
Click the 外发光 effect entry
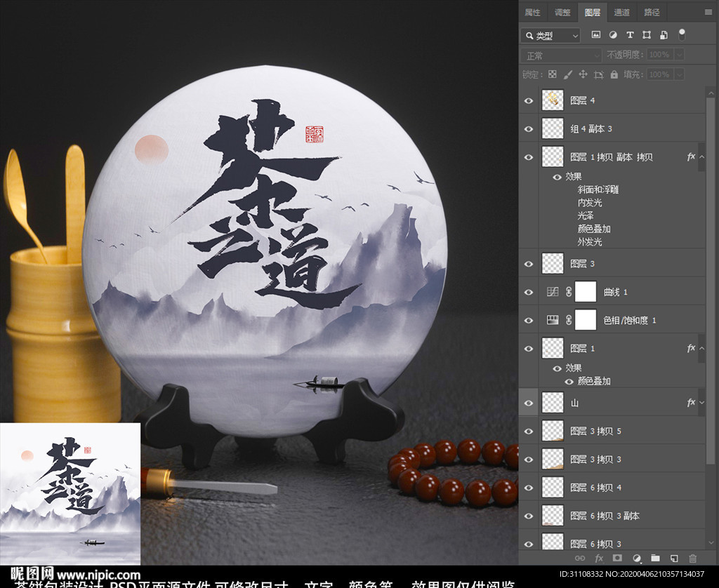pos(590,242)
